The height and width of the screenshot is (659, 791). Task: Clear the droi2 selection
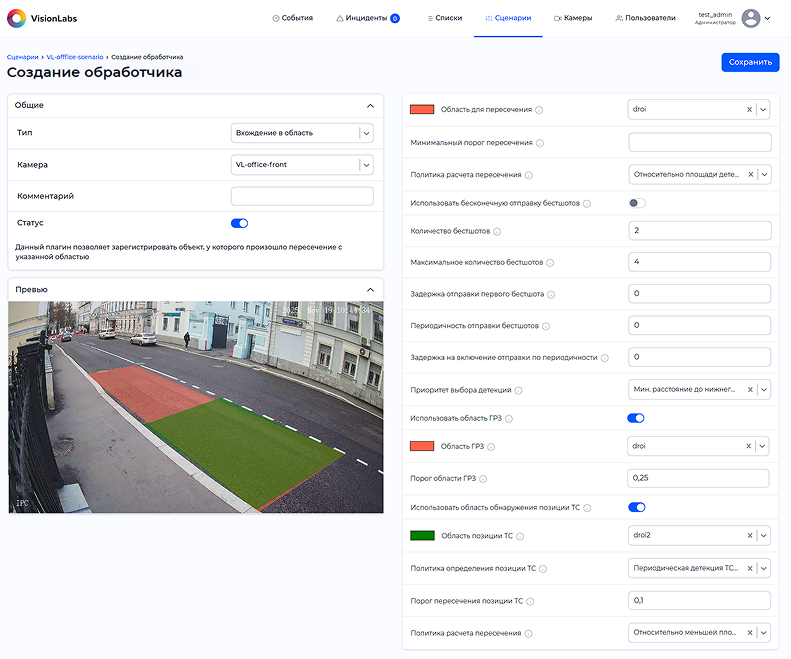pyautogui.click(x=750, y=535)
